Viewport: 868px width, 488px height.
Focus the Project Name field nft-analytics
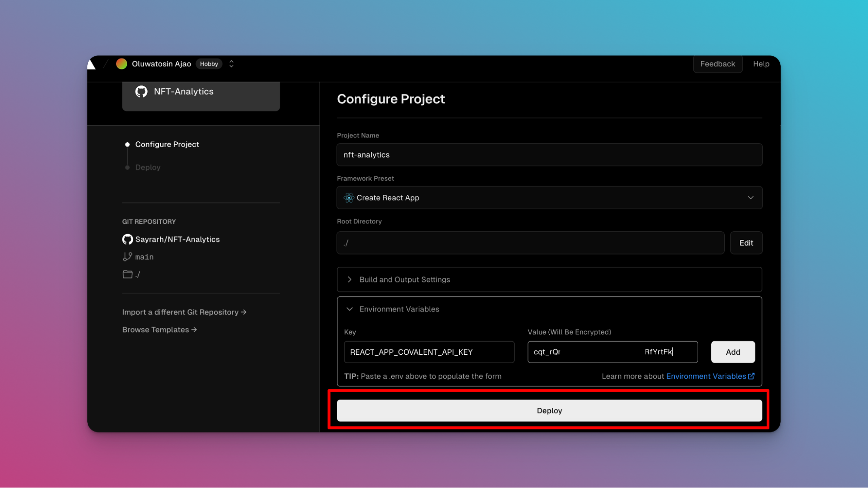click(x=549, y=155)
